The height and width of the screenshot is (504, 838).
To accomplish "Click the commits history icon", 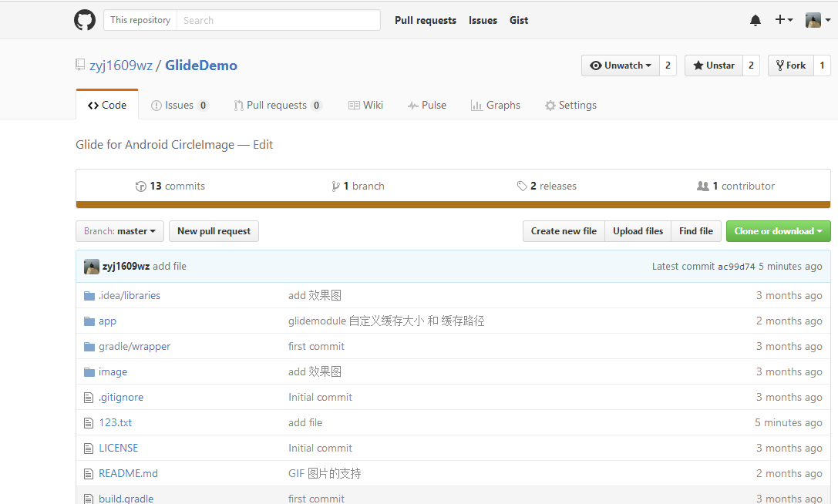I will (x=140, y=186).
